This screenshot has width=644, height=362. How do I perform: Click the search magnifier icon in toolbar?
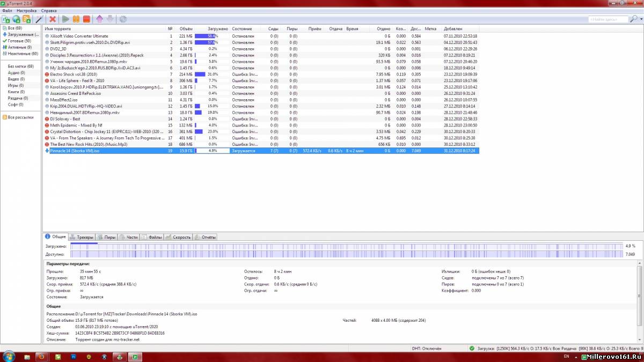pos(634,19)
